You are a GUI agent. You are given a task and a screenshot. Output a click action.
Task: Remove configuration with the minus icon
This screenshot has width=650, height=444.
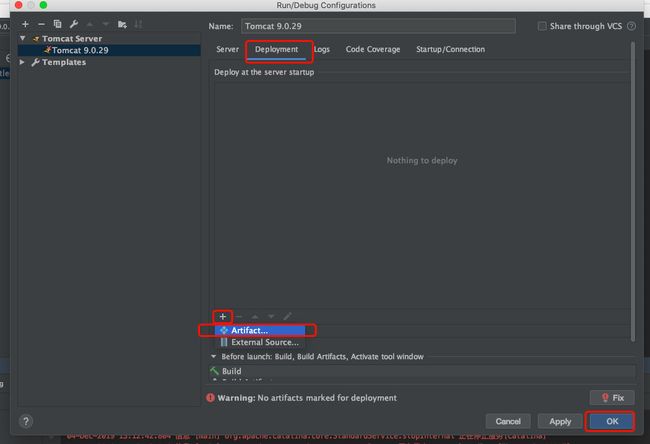click(41, 24)
